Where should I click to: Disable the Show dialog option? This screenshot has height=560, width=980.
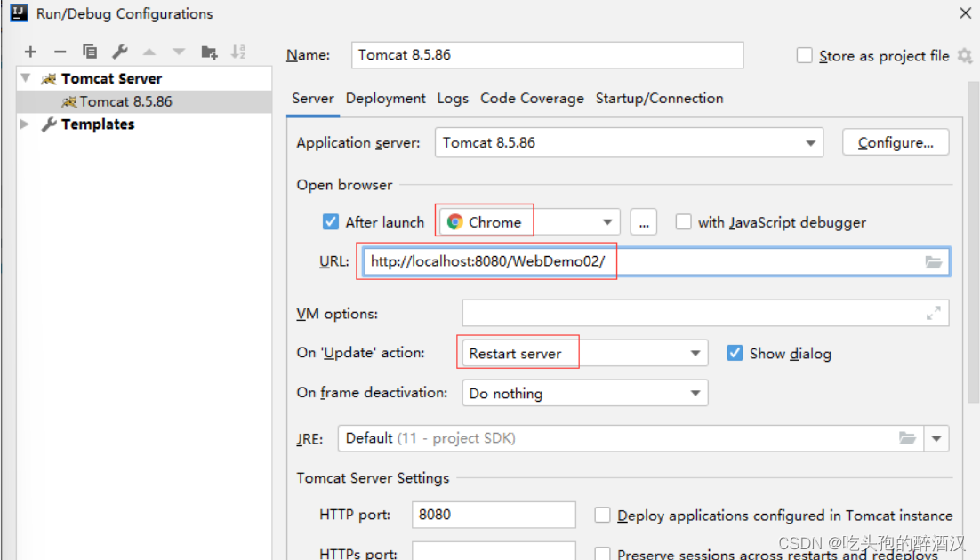tap(735, 353)
